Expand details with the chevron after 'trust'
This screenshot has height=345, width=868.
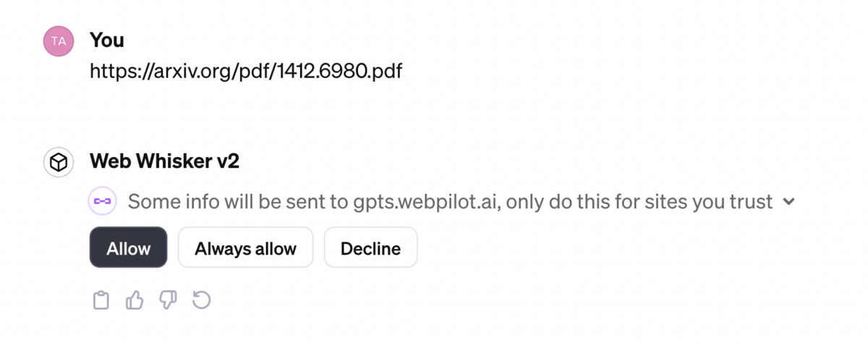pos(789,202)
